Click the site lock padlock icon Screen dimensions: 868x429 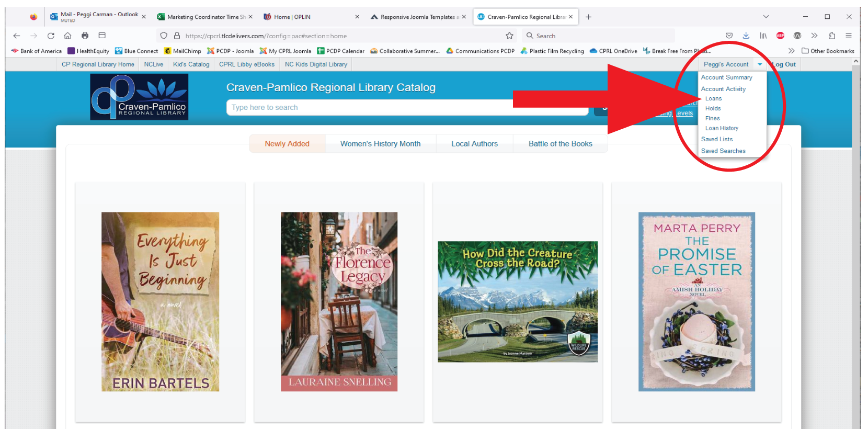point(177,36)
